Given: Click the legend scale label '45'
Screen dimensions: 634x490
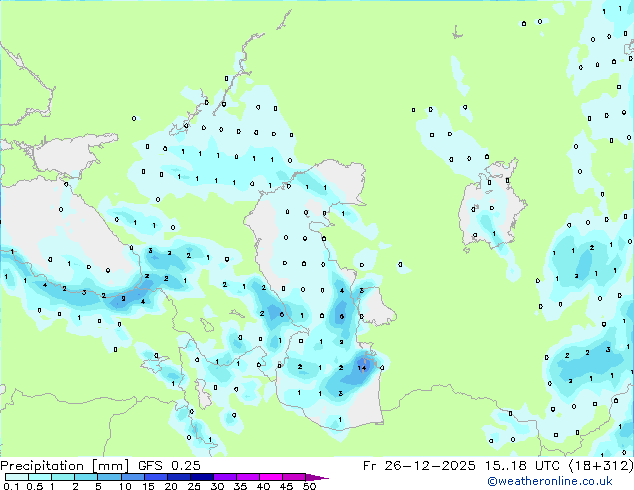Looking at the screenshot, I should 286,486.
